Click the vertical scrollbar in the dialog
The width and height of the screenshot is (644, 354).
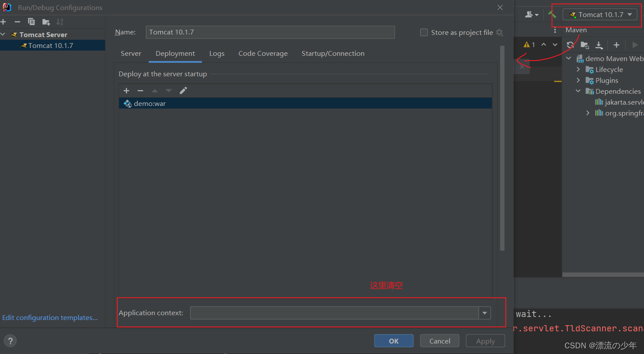point(502,148)
